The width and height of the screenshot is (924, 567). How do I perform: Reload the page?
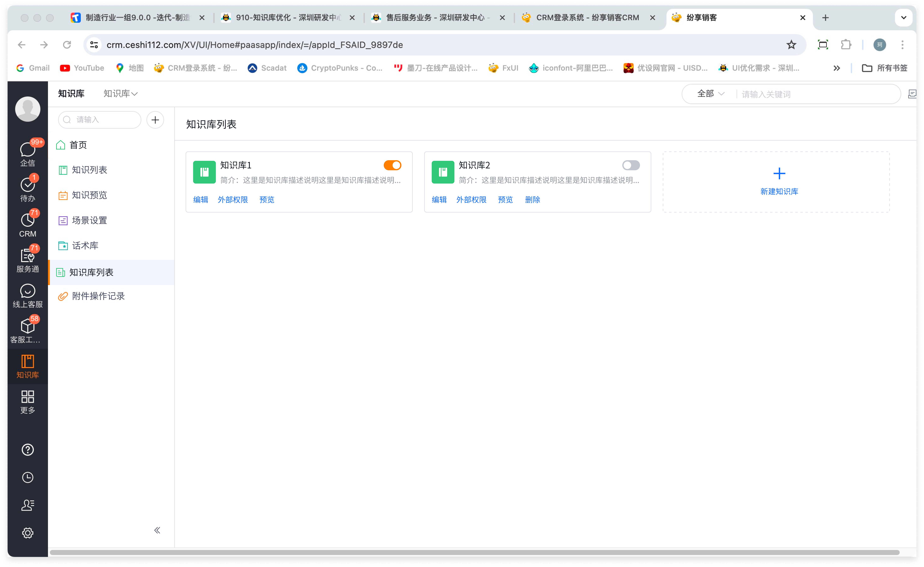(x=67, y=45)
